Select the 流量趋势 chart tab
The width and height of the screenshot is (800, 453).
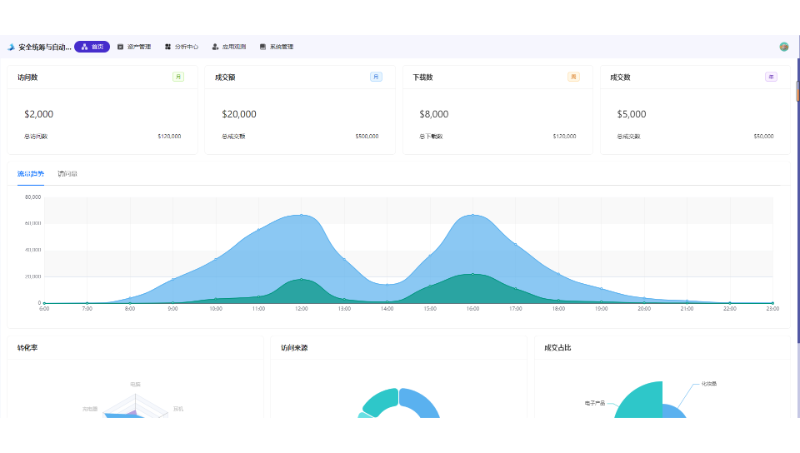point(31,174)
